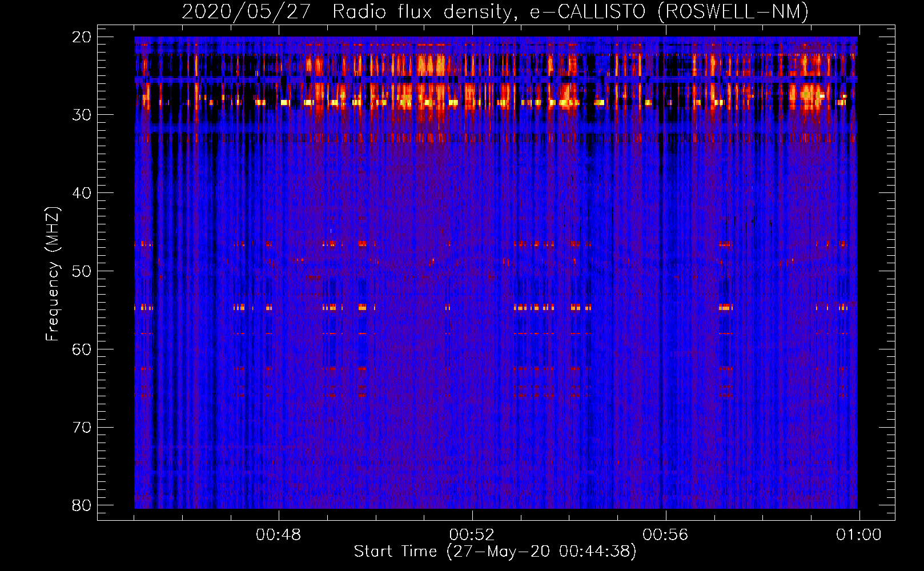The image size is (924, 571).
Task: Click the 30 frequency tick label
Action: tap(82, 115)
